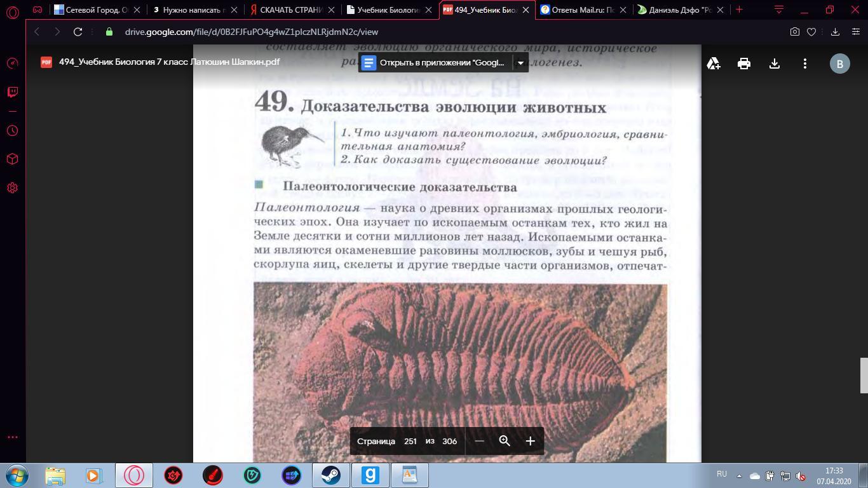
Task: Switch to the 'Сетевой Город' tab
Action: point(96,10)
